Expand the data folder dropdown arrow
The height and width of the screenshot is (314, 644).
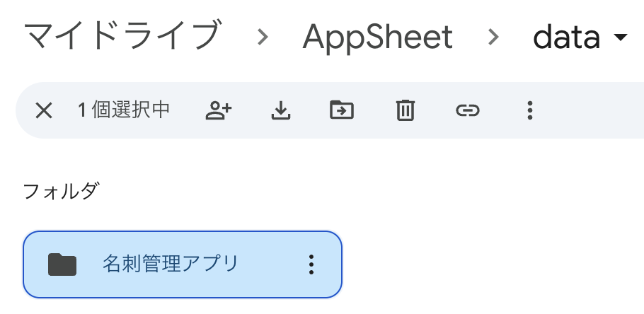[x=621, y=37]
